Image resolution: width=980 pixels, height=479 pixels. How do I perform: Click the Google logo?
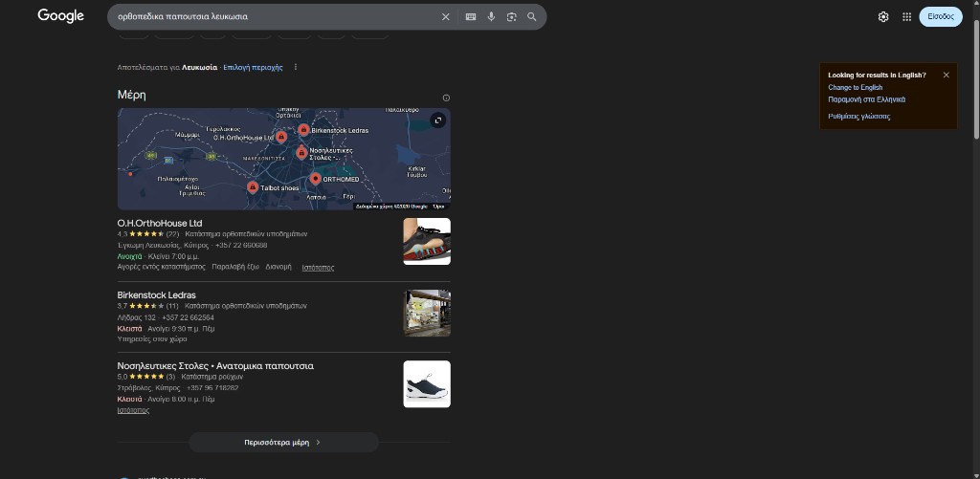coord(60,16)
